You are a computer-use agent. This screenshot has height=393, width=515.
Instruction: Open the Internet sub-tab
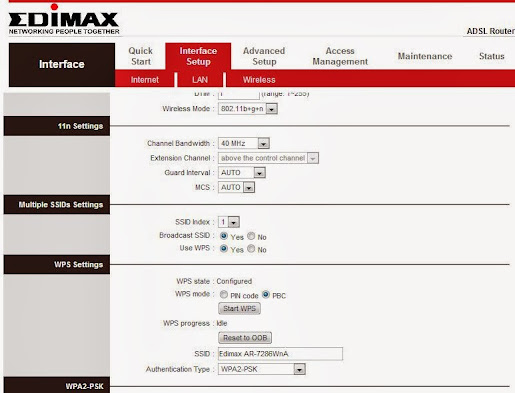pyautogui.click(x=145, y=80)
